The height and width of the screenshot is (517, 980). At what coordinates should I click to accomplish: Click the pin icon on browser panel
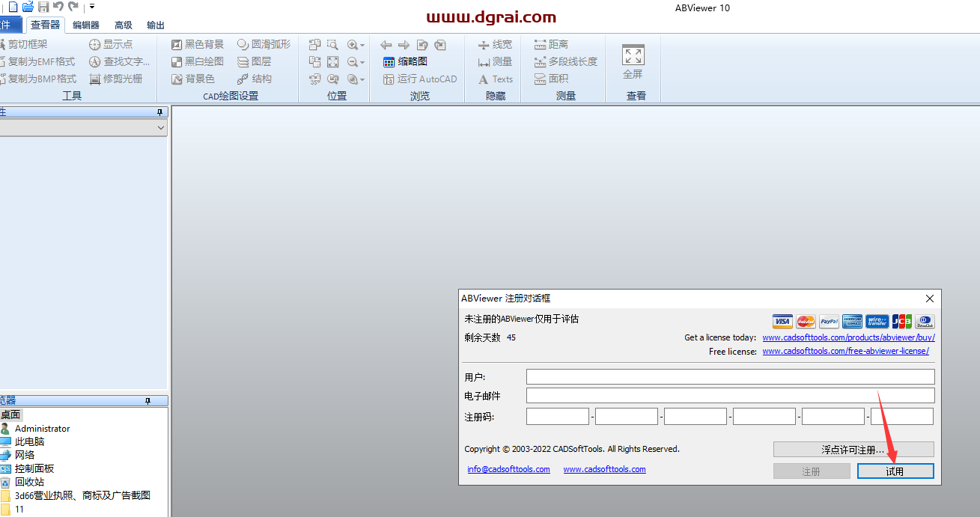point(147,401)
